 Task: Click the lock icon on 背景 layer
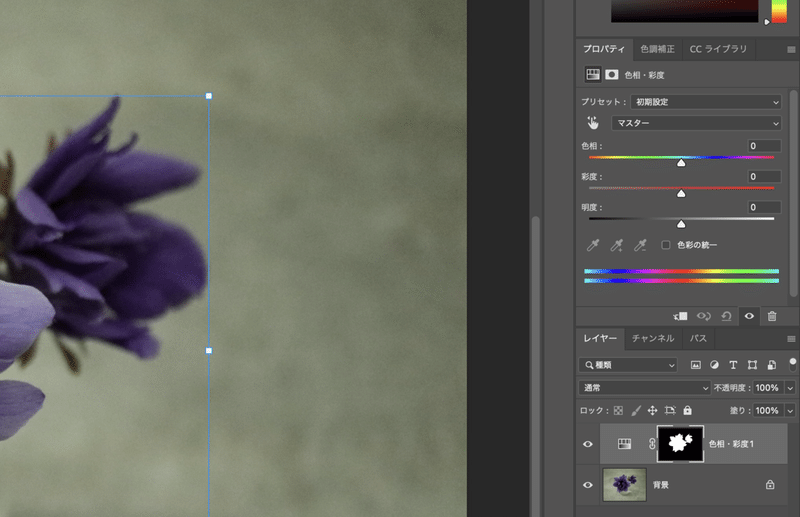pyautogui.click(x=770, y=485)
